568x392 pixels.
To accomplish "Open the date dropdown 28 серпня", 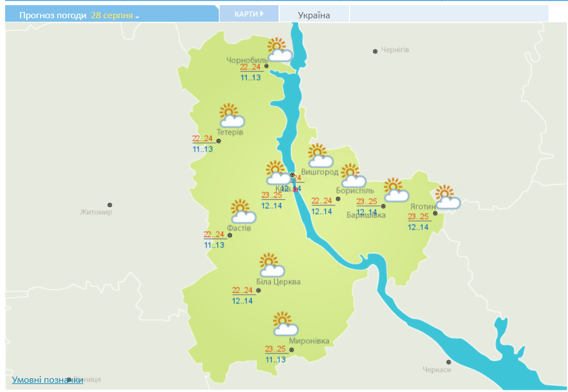I will pyautogui.click(x=115, y=15).
